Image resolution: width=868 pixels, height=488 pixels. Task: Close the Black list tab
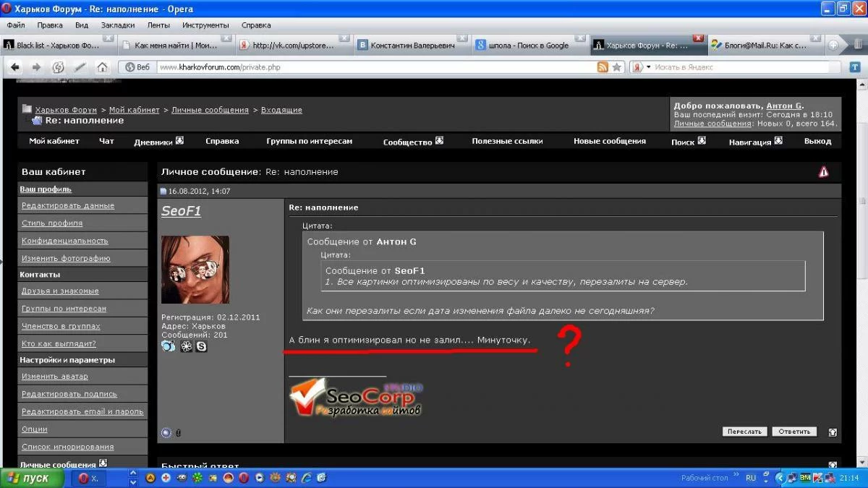[108, 38]
